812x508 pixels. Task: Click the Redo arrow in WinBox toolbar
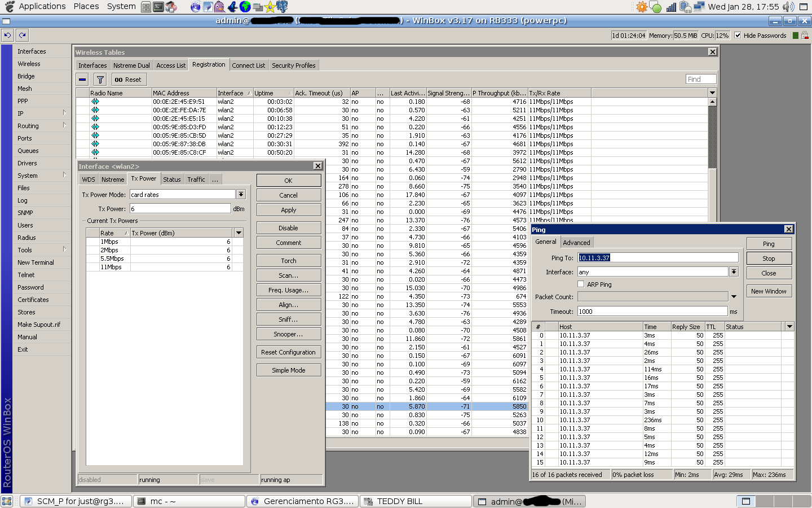(x=22, y=35)
